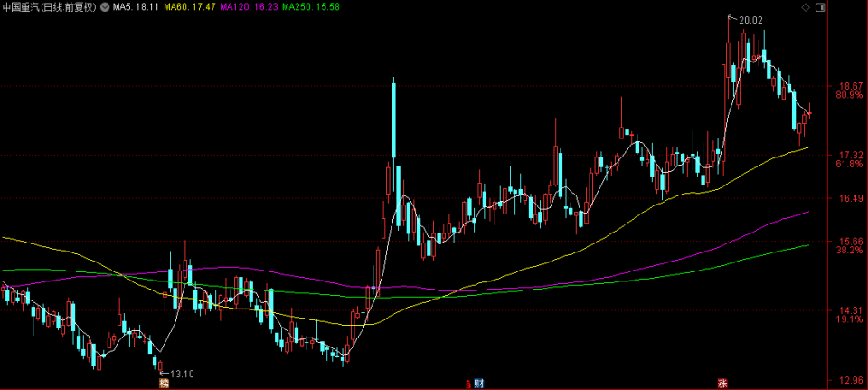Click the 13.10 low price label
This screenshot has height=390, width=868.
[182, 374]
